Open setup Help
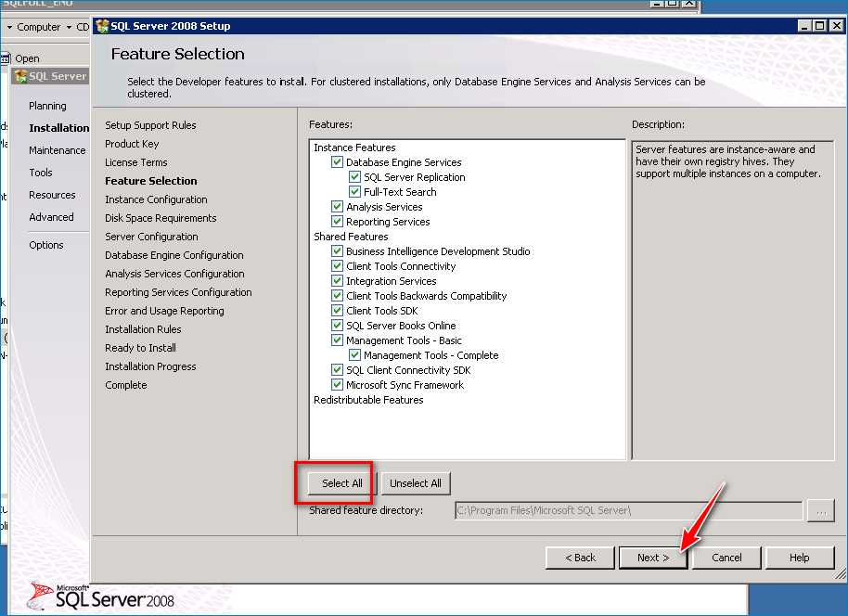The width and height of the screenshot is (848, 616). pos(800,558)
